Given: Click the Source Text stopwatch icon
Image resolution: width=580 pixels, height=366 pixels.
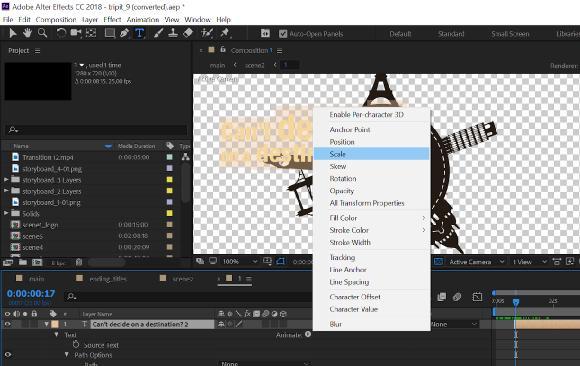Looking at the screenshot, I should tap(76, 345).
